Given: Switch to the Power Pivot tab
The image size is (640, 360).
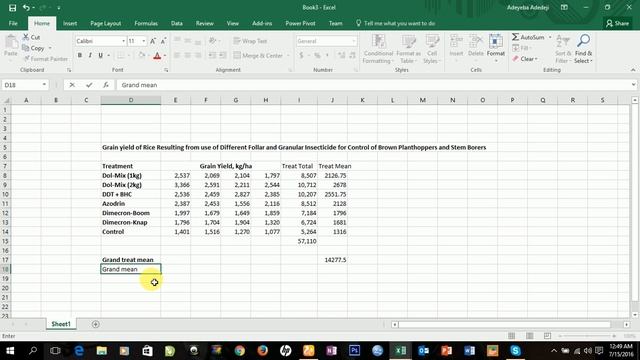Looking at the screenshot, I should point(300,23).
